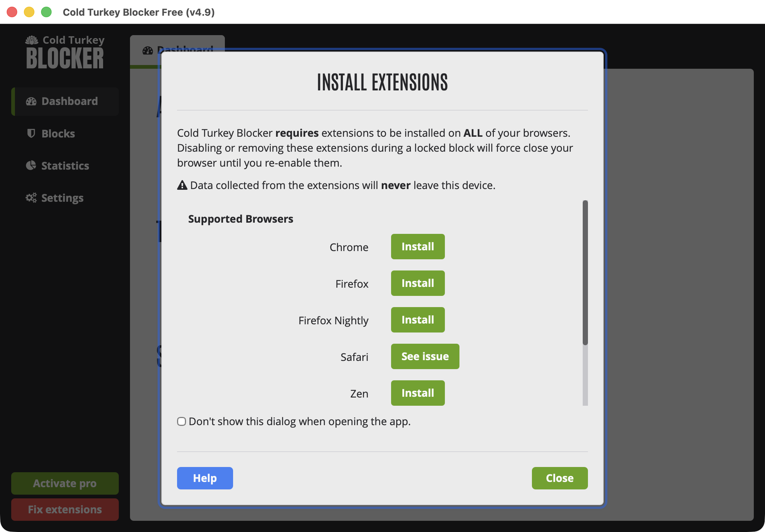
Task: Install the Firefox extension
Action: pos(418,283)
